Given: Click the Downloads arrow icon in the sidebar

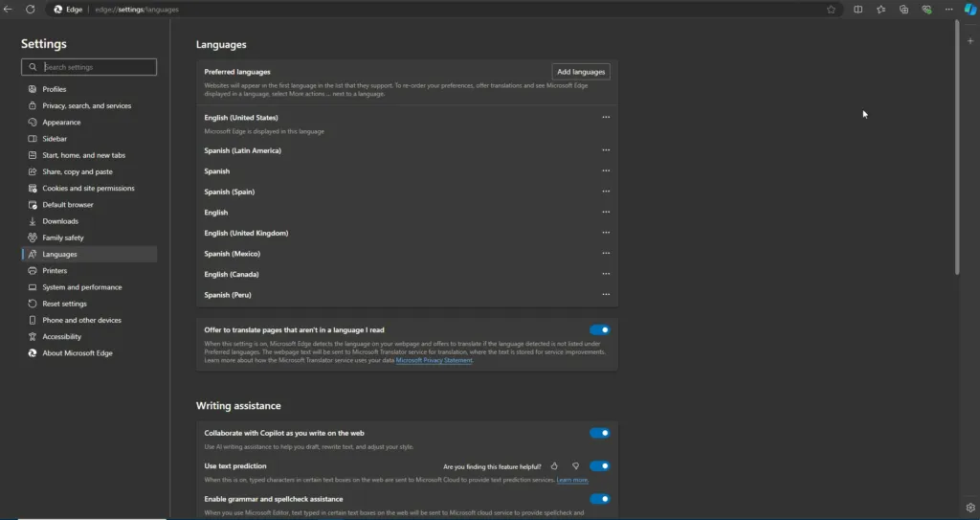Looking at the screenshot, I should [33, 221].
